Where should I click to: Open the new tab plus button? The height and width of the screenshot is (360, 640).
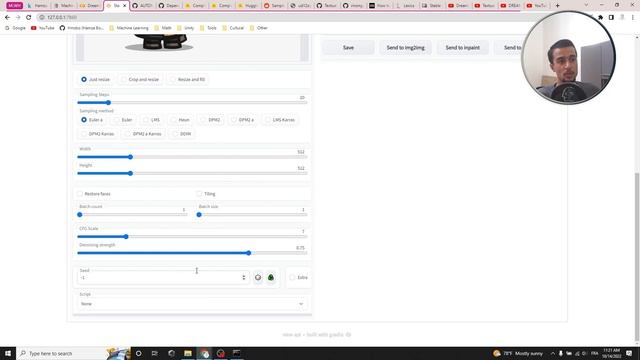557,6
